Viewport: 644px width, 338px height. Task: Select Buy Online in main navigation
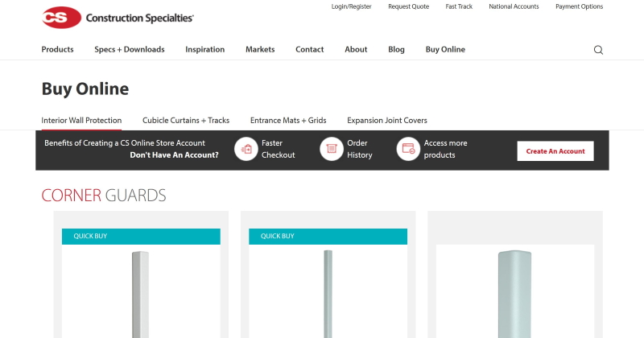445,49
